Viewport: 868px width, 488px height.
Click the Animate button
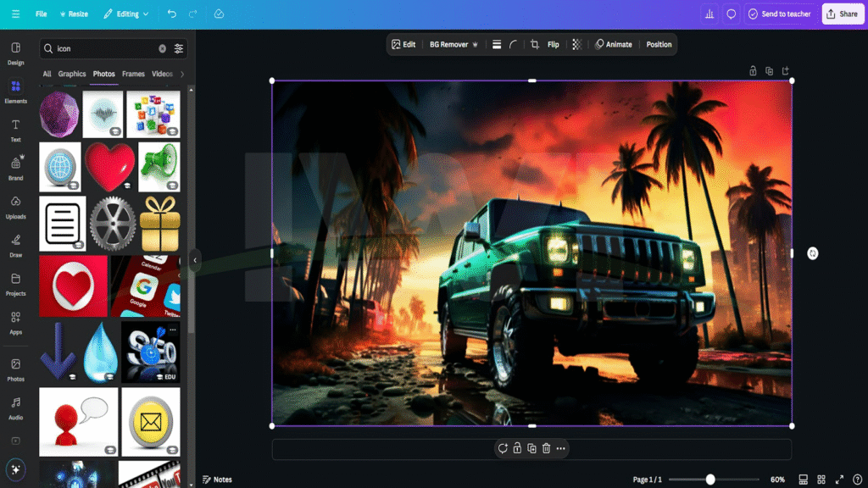614,44
